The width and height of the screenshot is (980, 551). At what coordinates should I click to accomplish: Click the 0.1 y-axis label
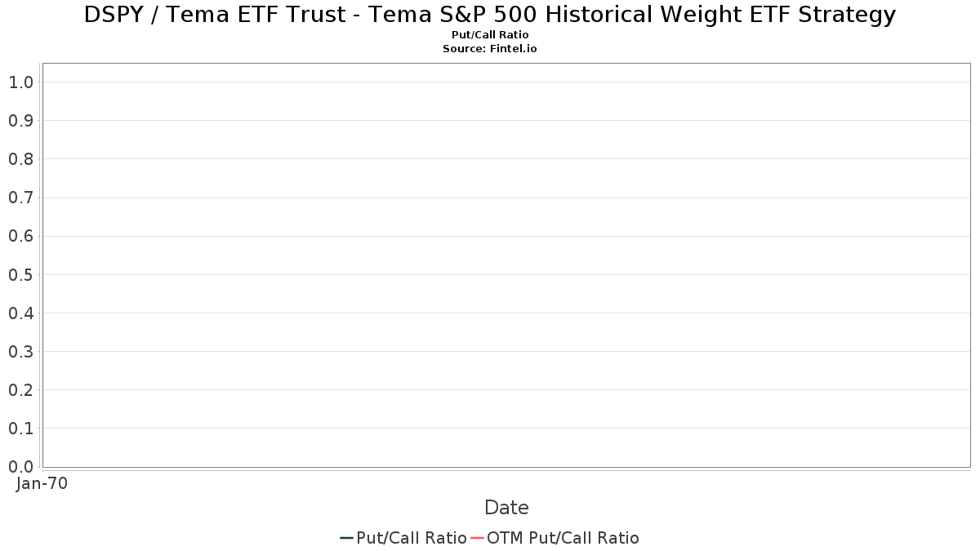(x=20, y=428)
